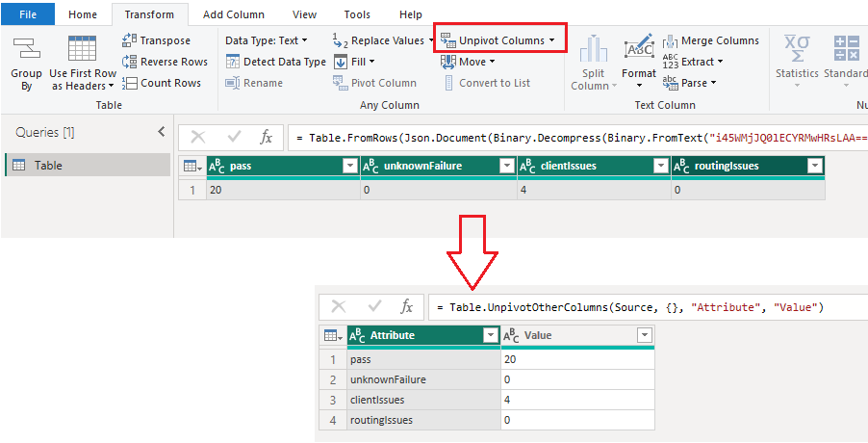Click fx icon beside UnpivotOtherColumns formula
The width and height of the screenshot is (868, 443).
(407, 306)
